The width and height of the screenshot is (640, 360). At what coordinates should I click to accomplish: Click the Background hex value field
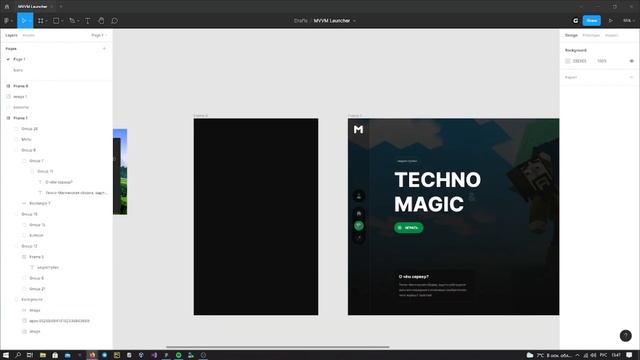(x=580, y=61)
